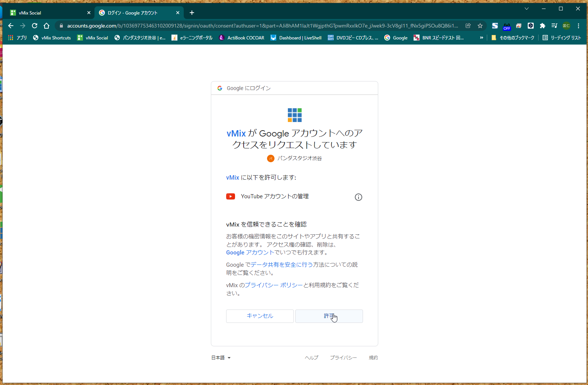Image resolution: width=588 pixels, height=385 pixels.
Task: Change language using the 日本語 dropdown
Action: 221,357
